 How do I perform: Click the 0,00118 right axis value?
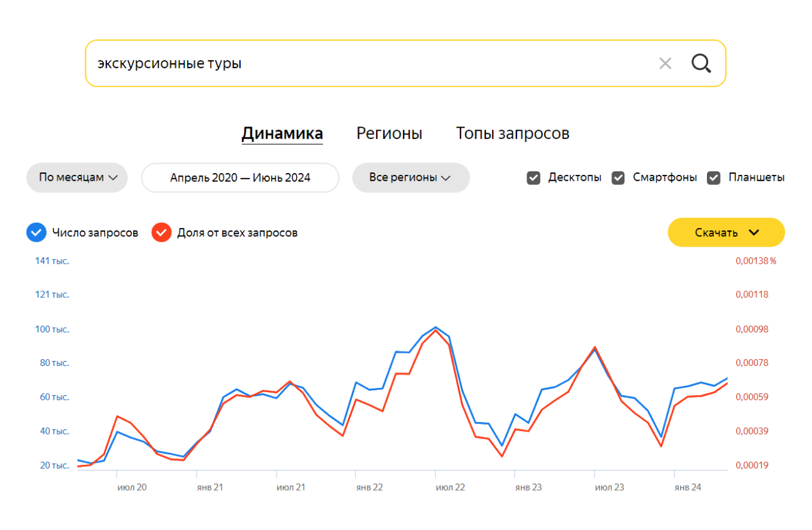click(752, 295)
